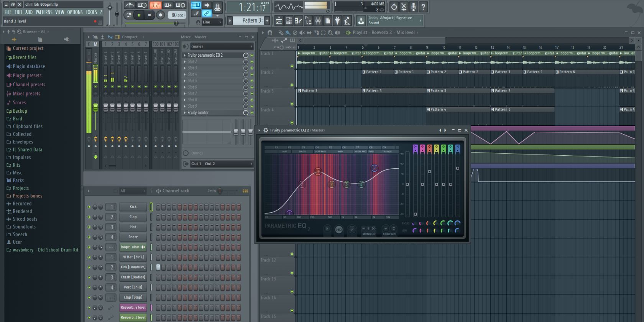644x322 pixels.
Task: Click the Master mixer track fader
Action: [x=95, y=108]
